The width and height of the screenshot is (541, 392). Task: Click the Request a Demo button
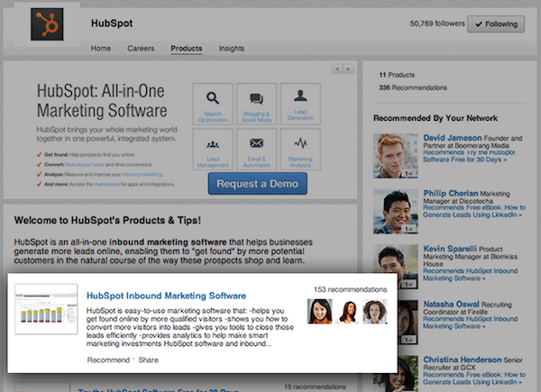(257, 184)
